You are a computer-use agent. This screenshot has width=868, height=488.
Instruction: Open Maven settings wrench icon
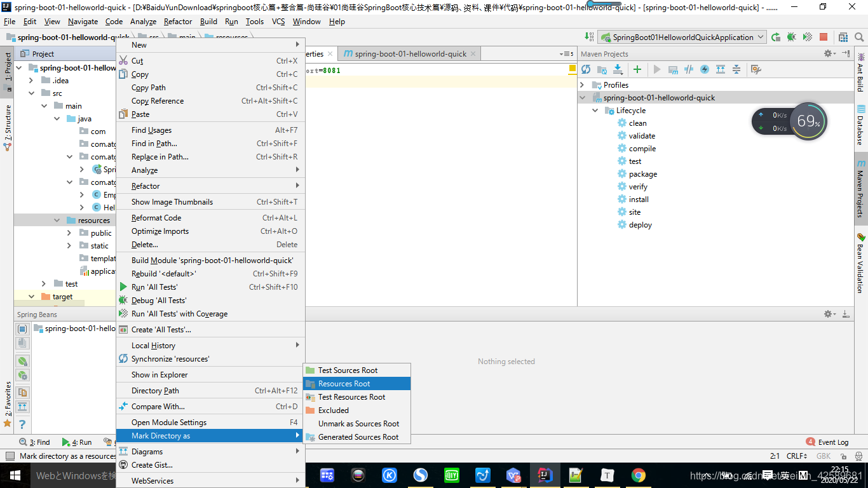[x=755, y=69]
